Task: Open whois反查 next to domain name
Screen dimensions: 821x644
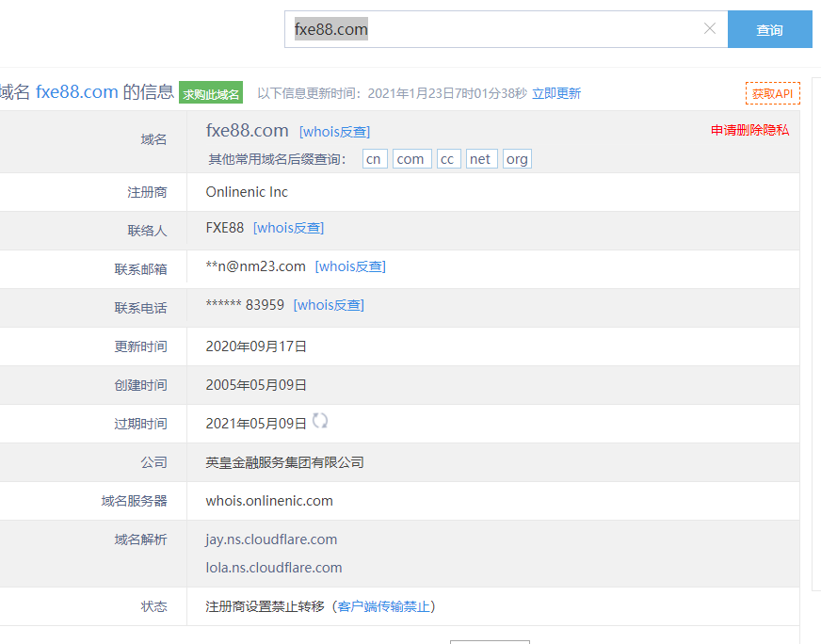Action: pyautogui.click(x=334, y=132)
